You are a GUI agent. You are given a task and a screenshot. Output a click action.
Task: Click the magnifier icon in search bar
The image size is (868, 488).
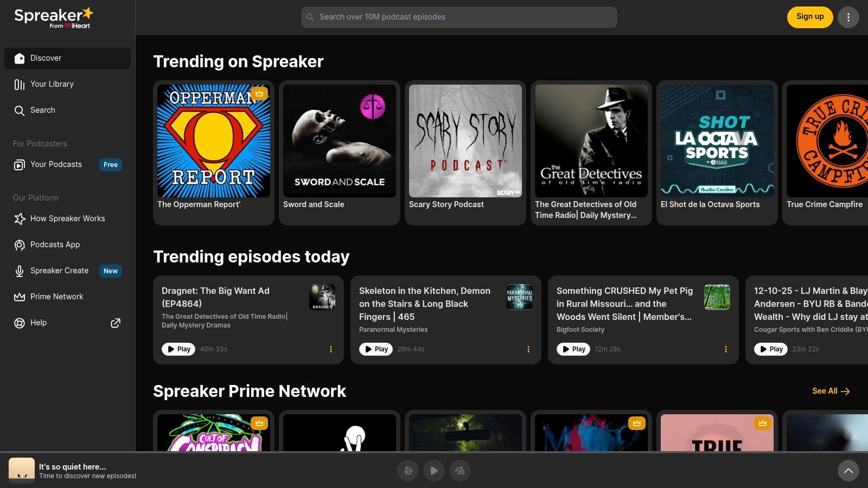tap(310, 17)
